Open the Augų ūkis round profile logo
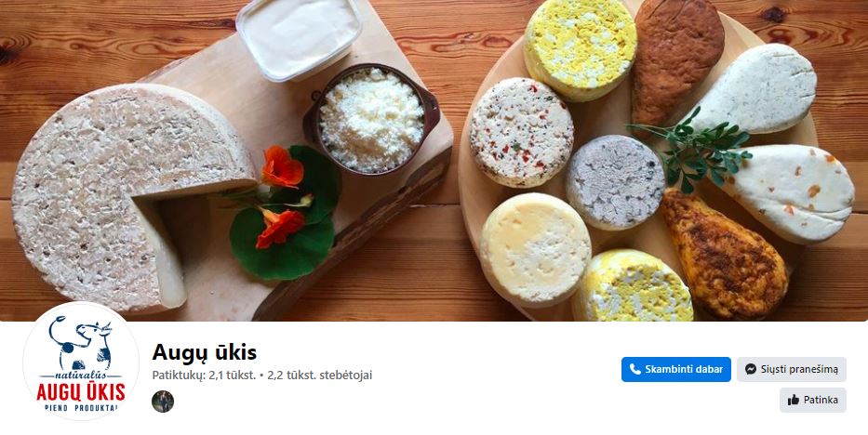868x435 pixels. 81,361
